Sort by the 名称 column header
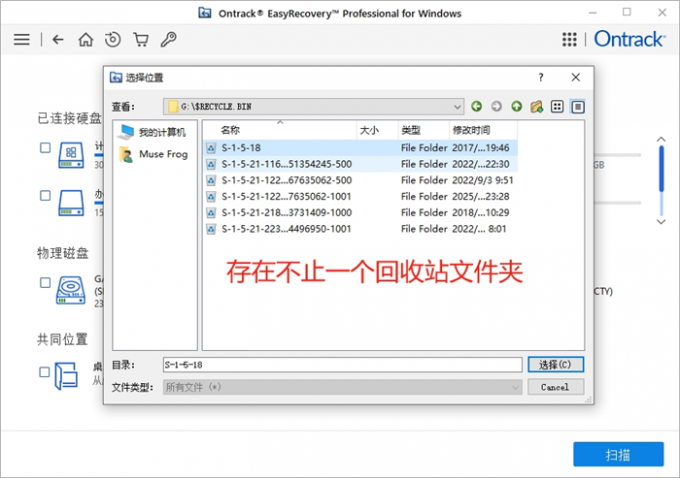The image size is (680, 478). tap(280, 130)
